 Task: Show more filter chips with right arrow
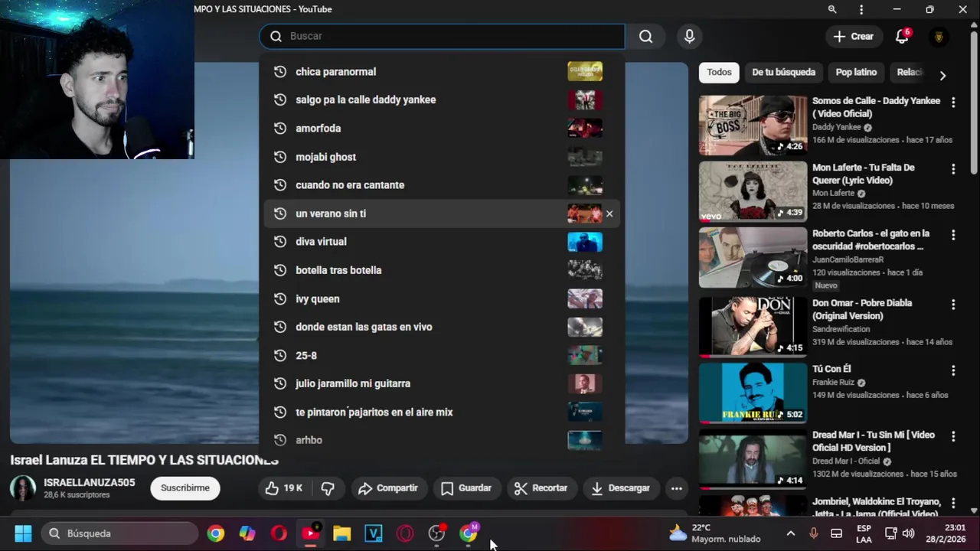point(942,75)
